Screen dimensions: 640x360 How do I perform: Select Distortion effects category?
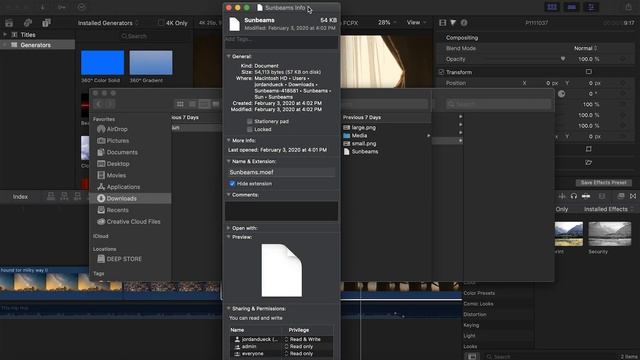coord(475,315)
